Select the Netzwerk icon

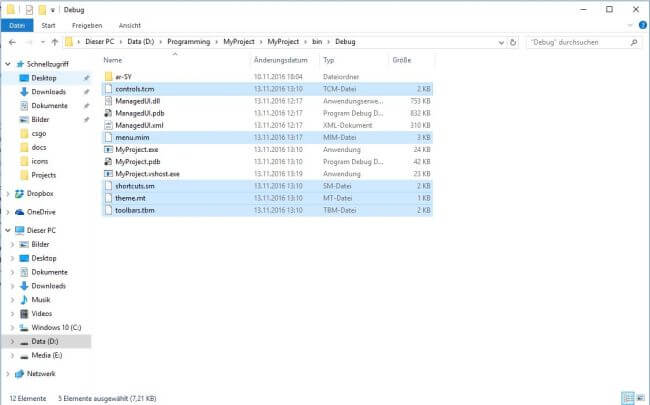tap(19, 374)
